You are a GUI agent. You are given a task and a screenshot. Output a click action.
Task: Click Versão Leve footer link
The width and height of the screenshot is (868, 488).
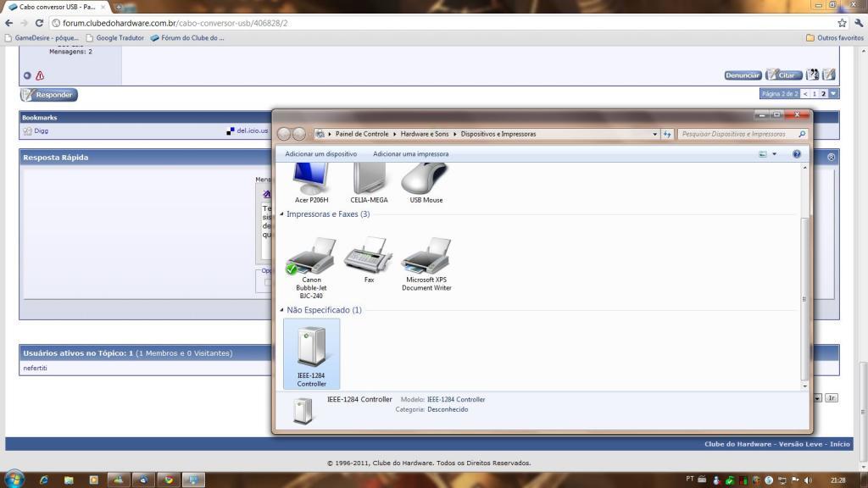tap(800, 444)
